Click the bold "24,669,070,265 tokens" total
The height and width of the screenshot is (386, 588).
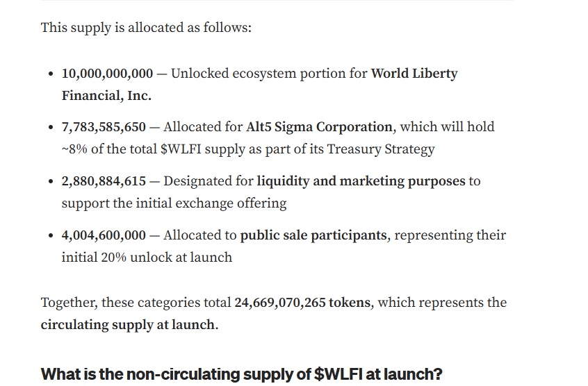tap(302, 303)
